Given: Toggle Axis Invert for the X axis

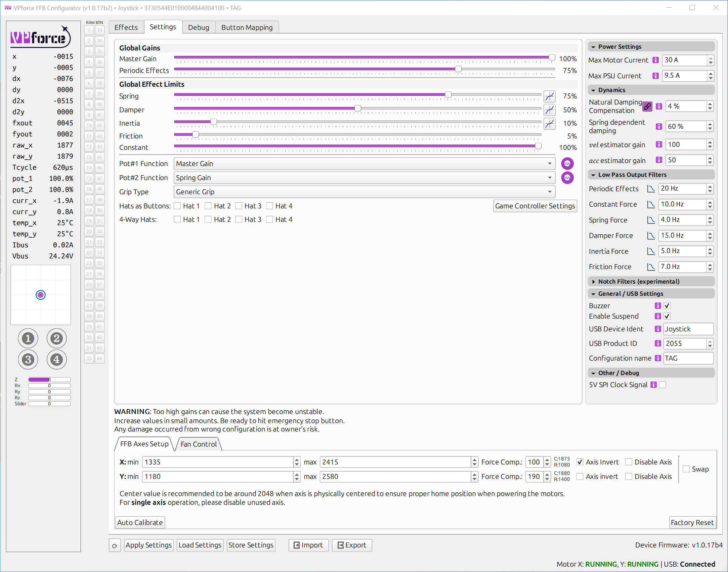Looking at the screenshot, I should tap(580, 462).
